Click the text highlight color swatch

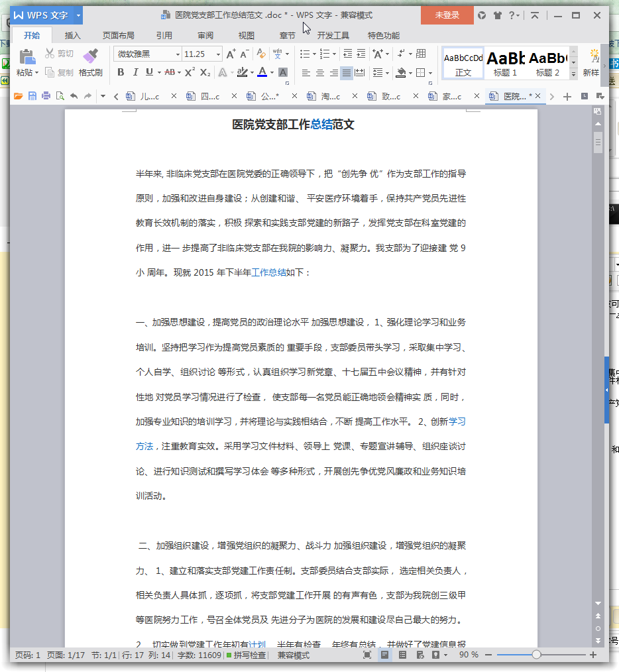[x=242, y=72]
